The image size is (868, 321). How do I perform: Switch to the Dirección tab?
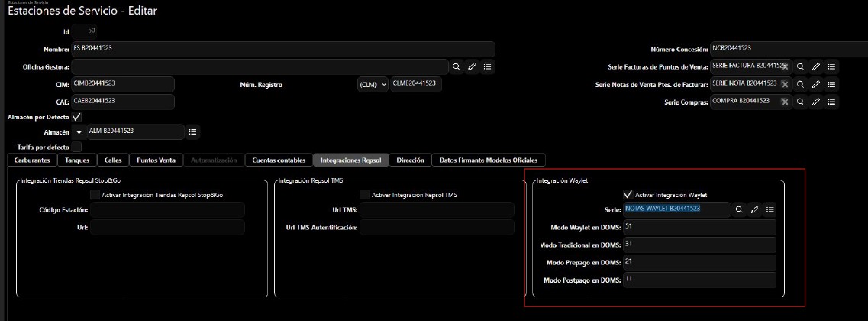tap(410, 160)
